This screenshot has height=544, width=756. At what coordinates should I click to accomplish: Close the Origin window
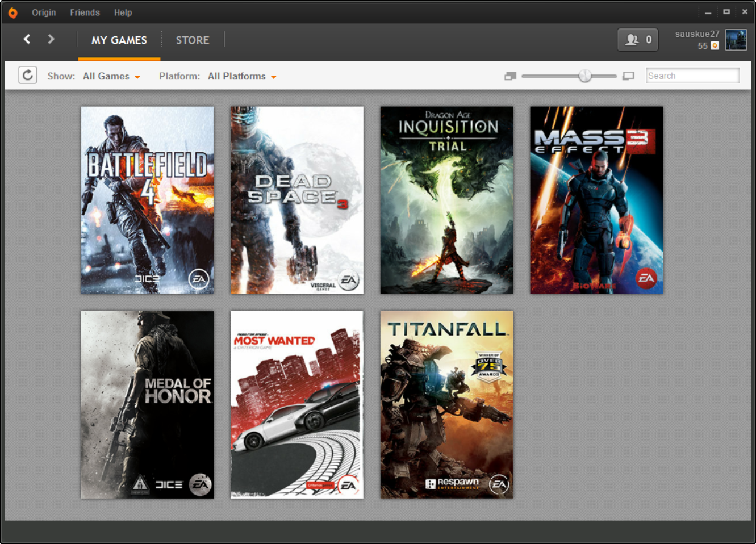tap(745, 12)
